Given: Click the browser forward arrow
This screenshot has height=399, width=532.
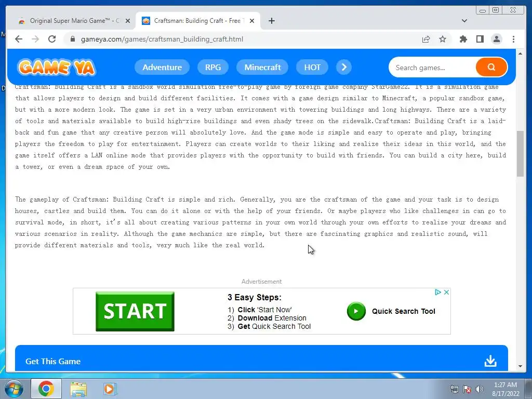Looking at the screenshot, I should pos(35,39).
